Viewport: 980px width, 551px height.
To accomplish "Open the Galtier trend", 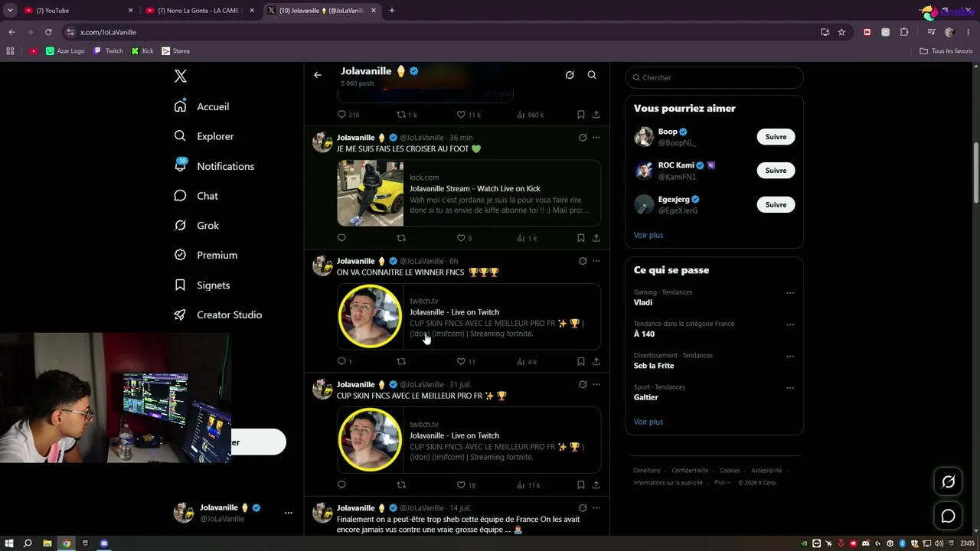I will pos(646,397).
